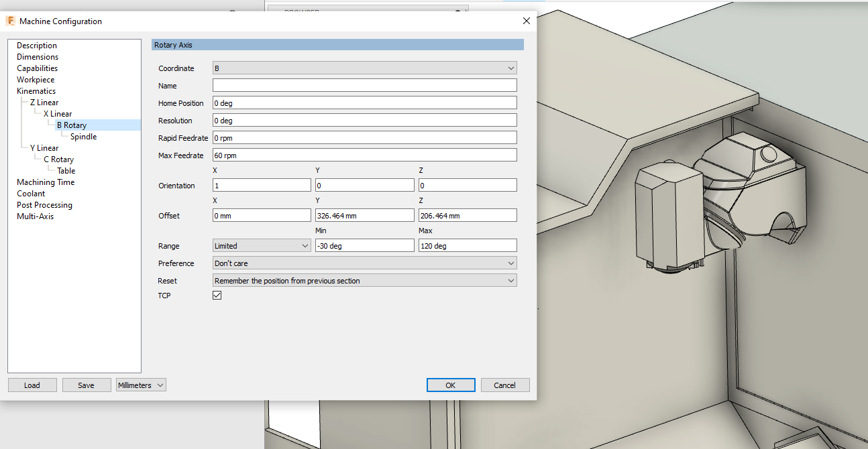Select B Rotary tree node
Image resolution: width=868 pixels, height=449 pixels.
(x=72, y=125)
